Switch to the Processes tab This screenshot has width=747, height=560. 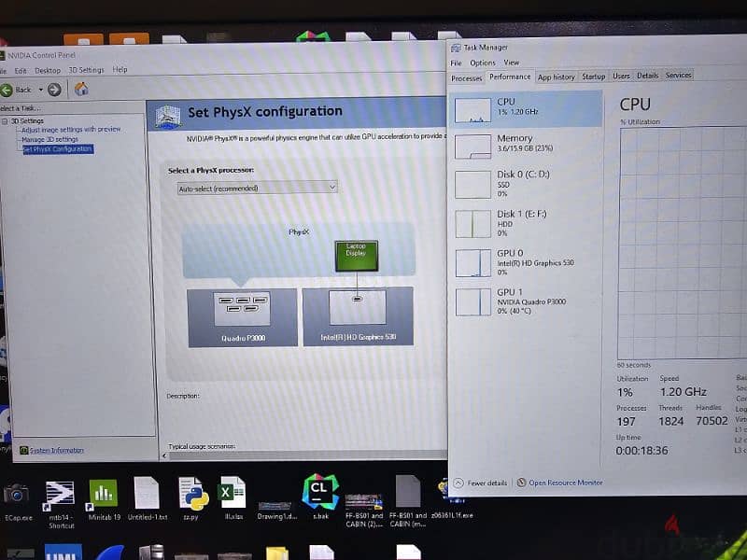[x=466, y=78]
